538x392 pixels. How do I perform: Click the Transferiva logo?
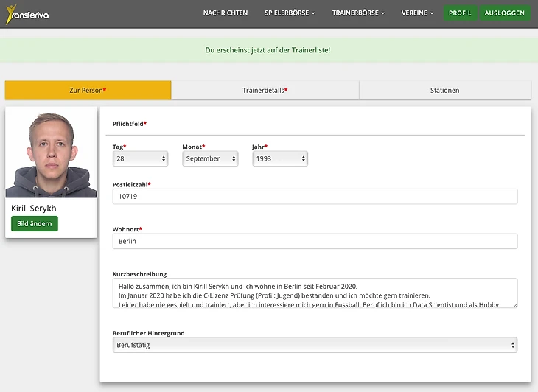pos(27,13)
